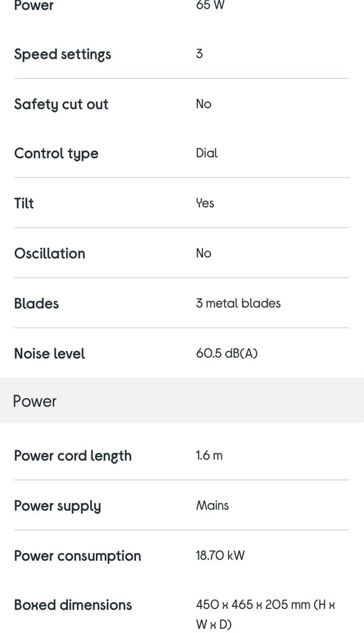The width and height of the screenshot is (364, 633).
Task: Select the Tilt specification label
Action: (24, 203)
